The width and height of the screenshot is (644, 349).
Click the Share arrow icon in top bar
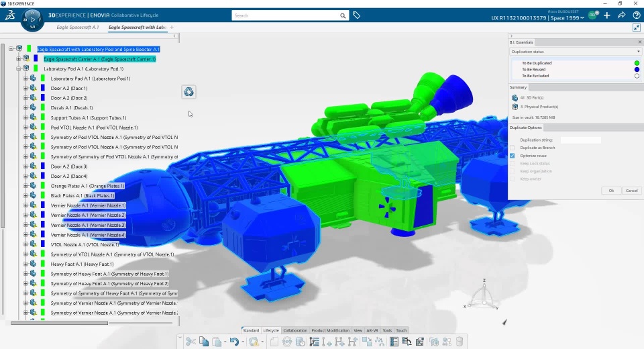pos(621,15)
